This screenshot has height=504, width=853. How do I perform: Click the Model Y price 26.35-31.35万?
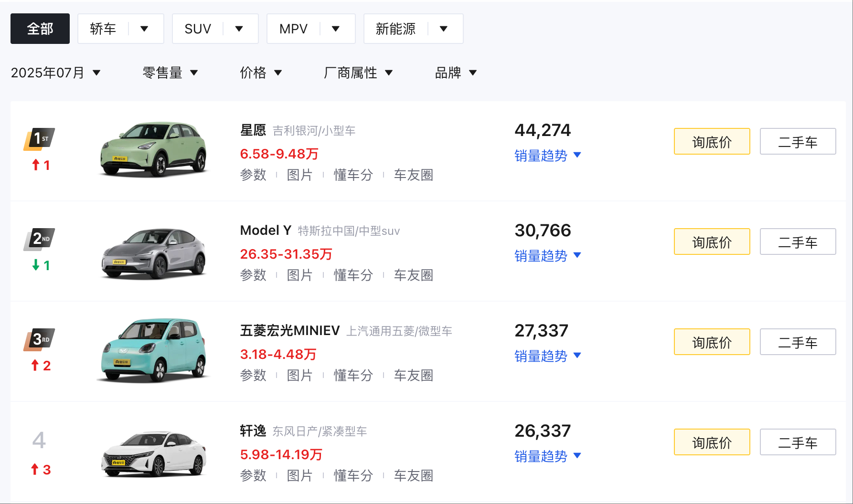tap(286, 254)
